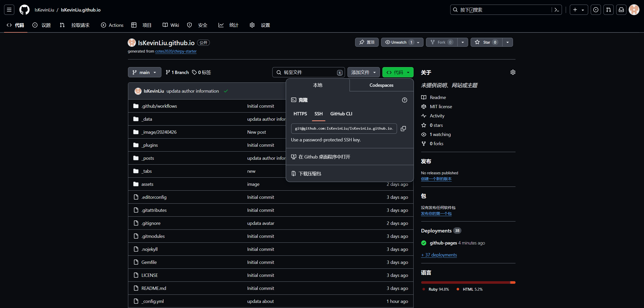Select the HTTPS clone tab

point(300,114)
